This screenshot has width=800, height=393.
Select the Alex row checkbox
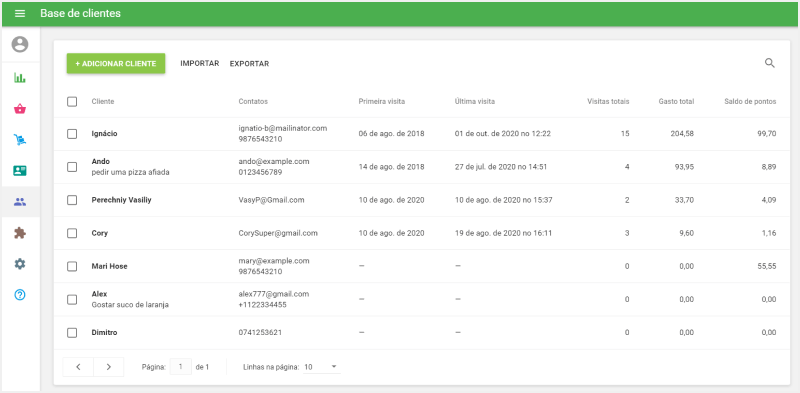point(72,300)
